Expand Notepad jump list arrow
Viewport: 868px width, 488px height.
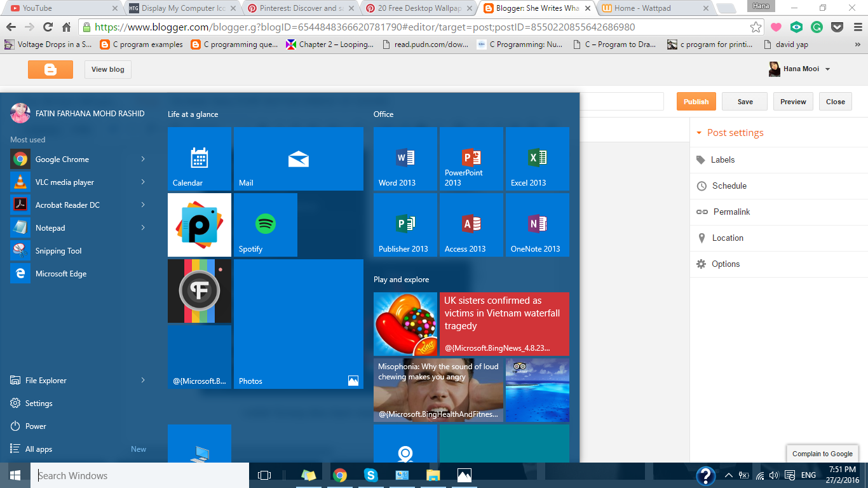click(x=143, y=227)
